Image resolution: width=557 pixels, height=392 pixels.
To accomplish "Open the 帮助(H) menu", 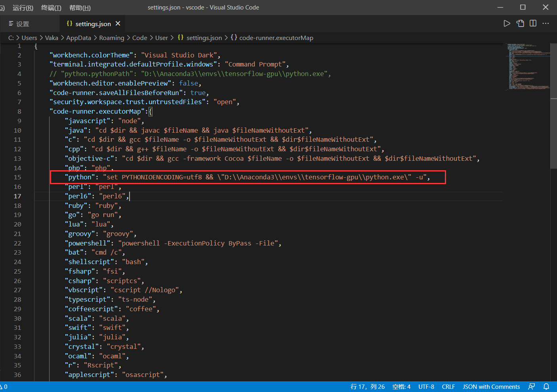I will click(x=80, y=8).
